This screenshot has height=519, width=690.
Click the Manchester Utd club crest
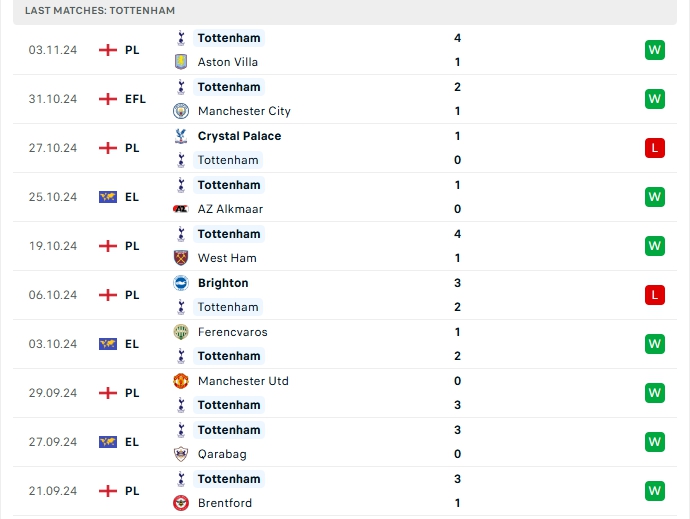pyautogui.click(x=181, y=381)
